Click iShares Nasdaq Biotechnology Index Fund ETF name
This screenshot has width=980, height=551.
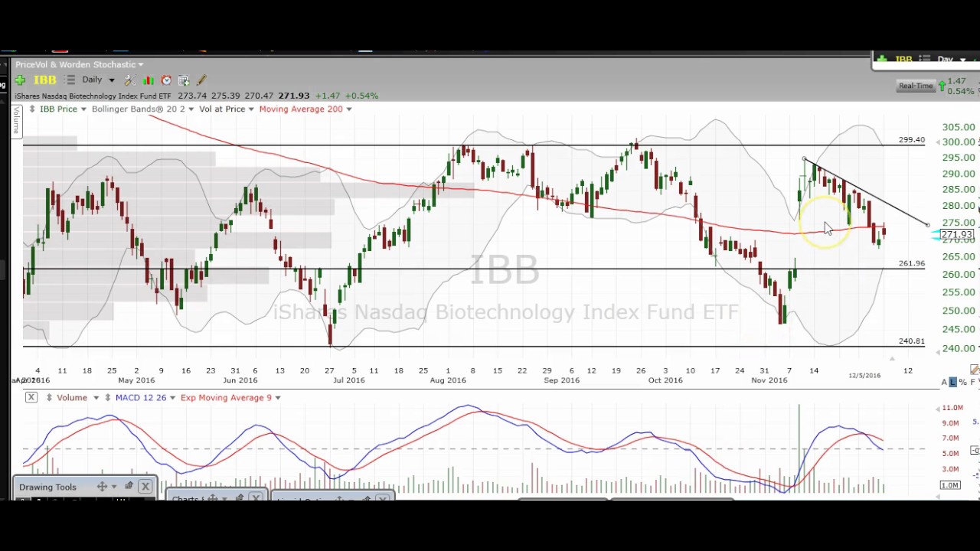click(x=93, y=96)
